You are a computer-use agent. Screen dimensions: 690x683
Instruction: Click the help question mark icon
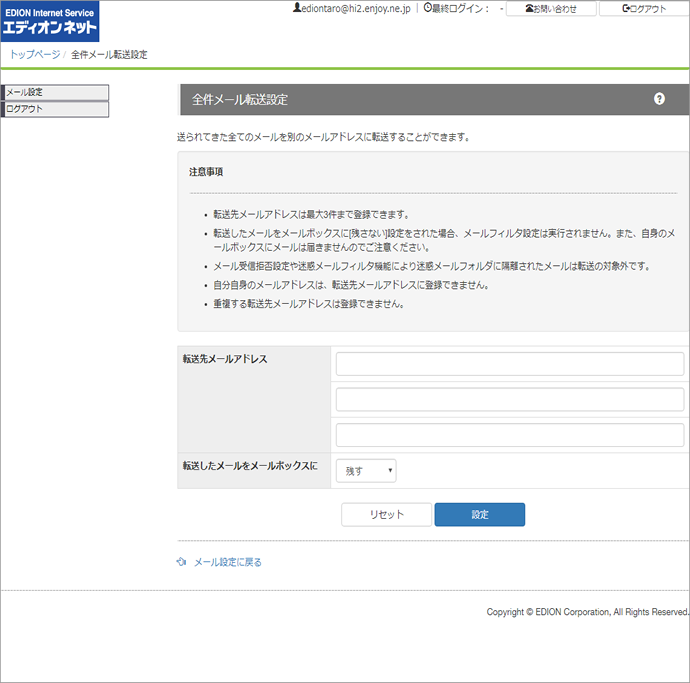[x=659, y=99]
